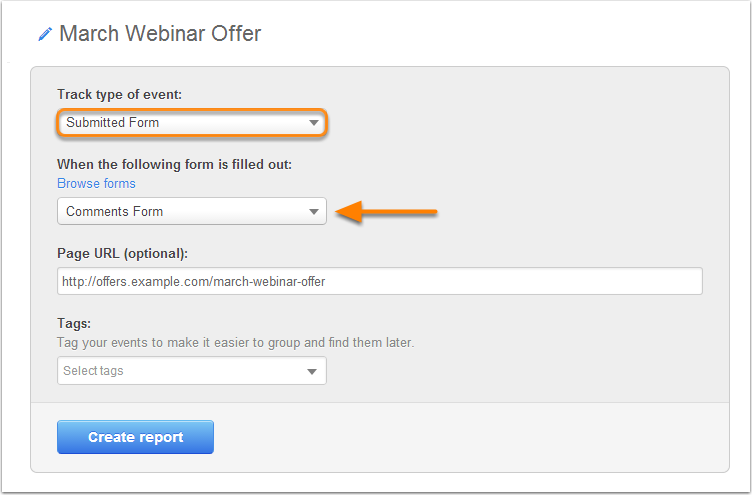Click the orange arrow pointing to Comments Form

(x=386, y=212)
